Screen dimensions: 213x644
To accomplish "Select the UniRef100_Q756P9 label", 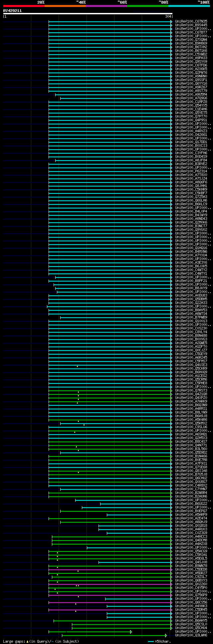I will pyautogui.click(x=191, y=595).
